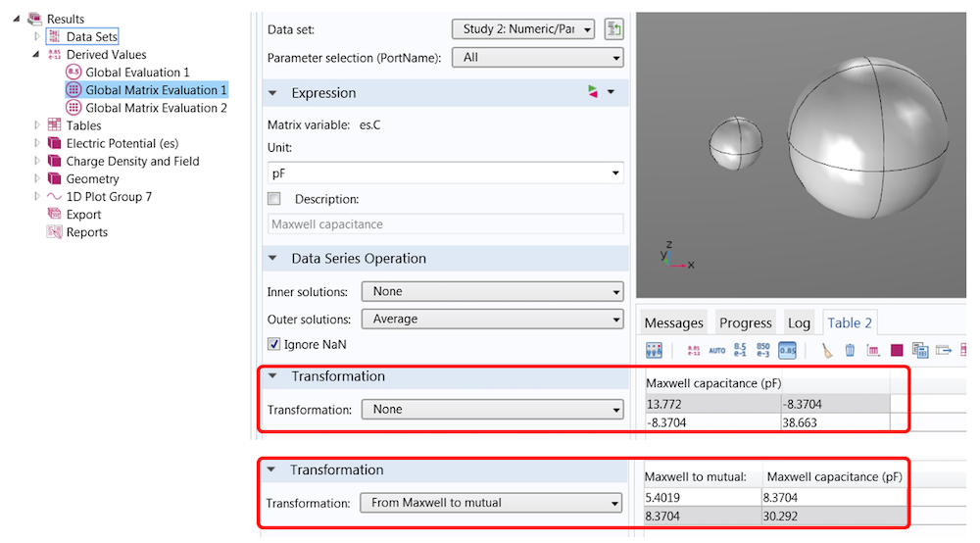
Task: Open the Outer solutions dropdown
Action: [493, 320]
